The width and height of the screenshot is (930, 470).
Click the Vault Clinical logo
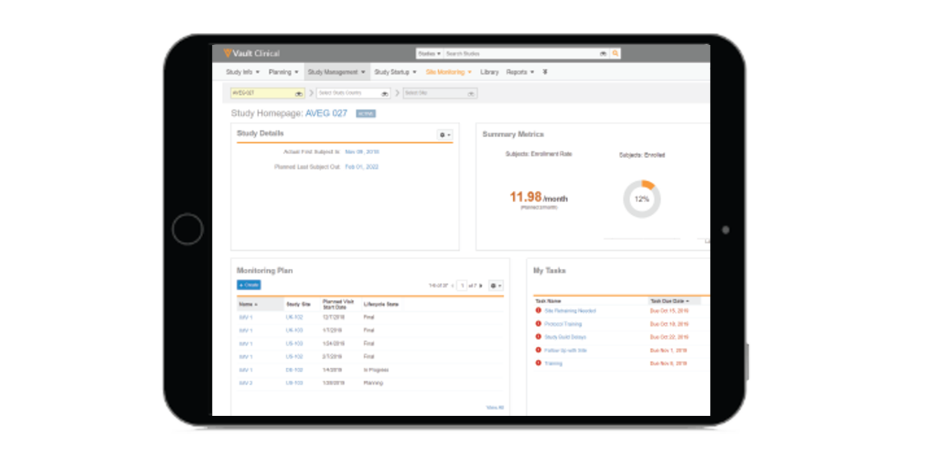point(251,53)
